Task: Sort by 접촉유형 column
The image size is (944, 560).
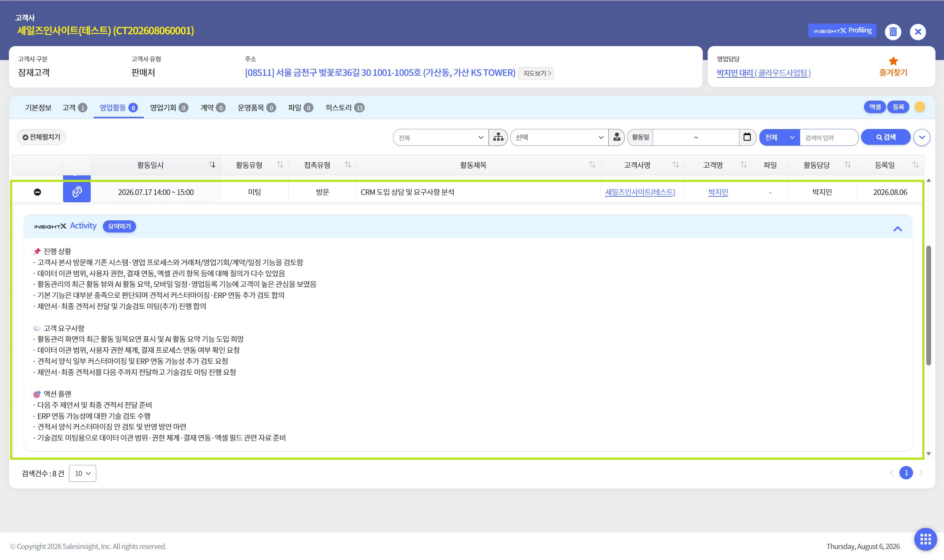Action: pyautogui.click(x=348, y=165)
